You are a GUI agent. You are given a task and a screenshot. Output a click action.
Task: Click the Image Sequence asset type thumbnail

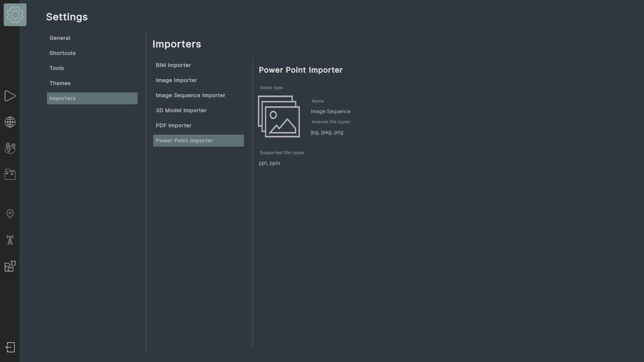coord(279,116)
